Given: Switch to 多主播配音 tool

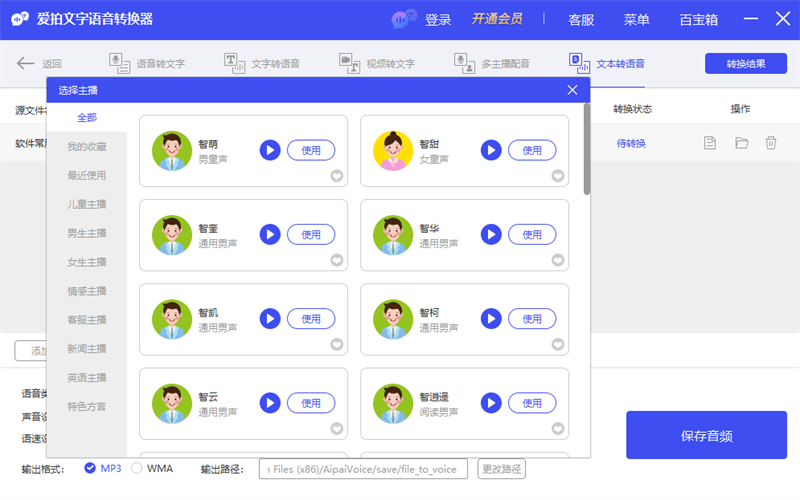Looking at the screenshot, I should coord(492,64).
